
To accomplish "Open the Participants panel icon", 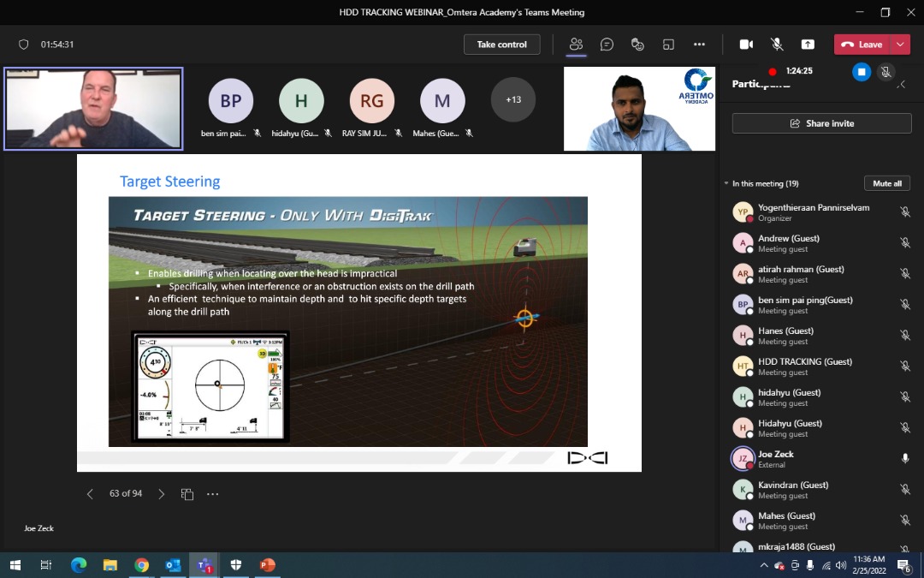I will (576, 45).
